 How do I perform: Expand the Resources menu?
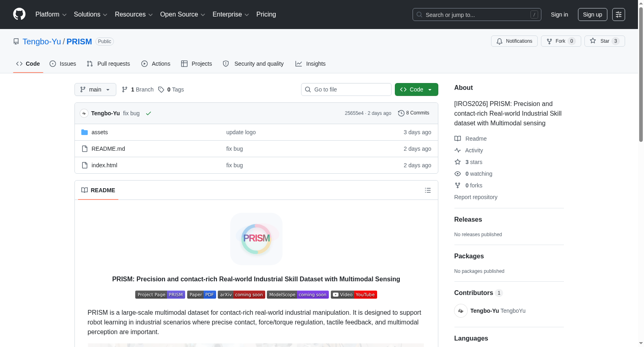point(134,15)
